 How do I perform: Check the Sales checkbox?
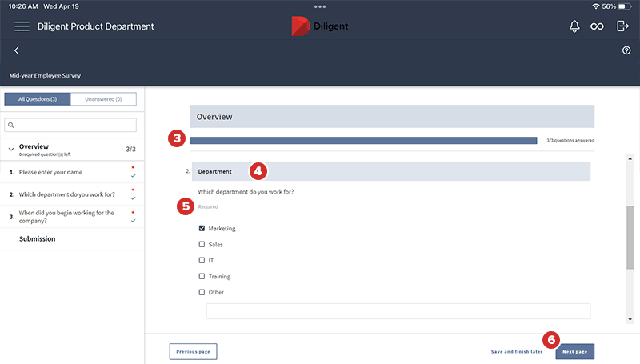pos(202,245)
